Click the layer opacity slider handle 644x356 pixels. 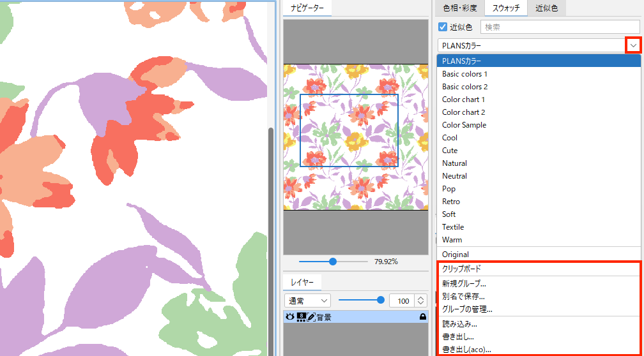pyautogui.click(x=381, y=300)
